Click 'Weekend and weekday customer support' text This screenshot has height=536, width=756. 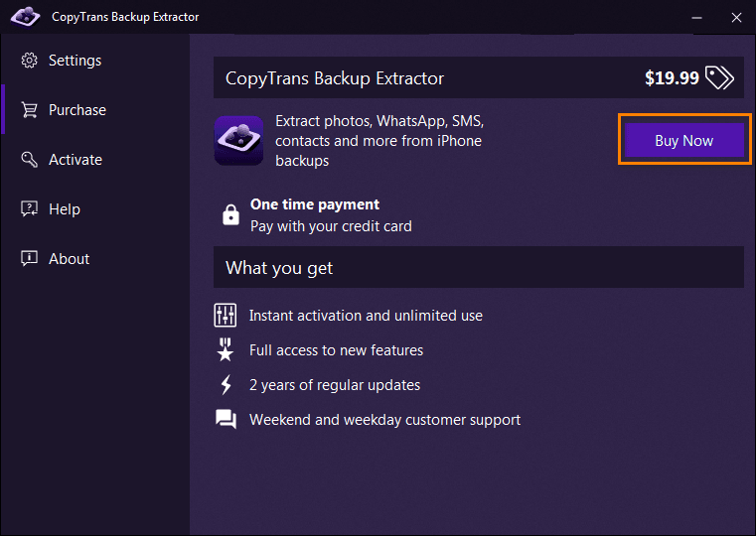(x=384, y=420)
